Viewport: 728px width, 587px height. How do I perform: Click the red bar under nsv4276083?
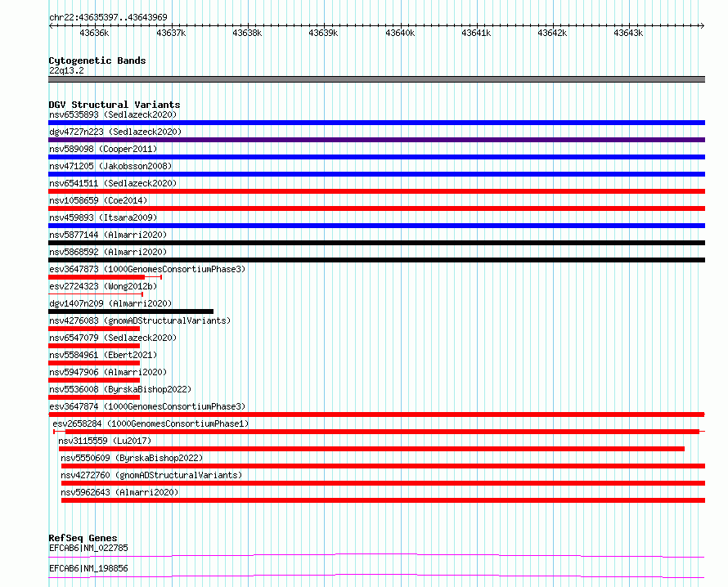pos(94,329)
